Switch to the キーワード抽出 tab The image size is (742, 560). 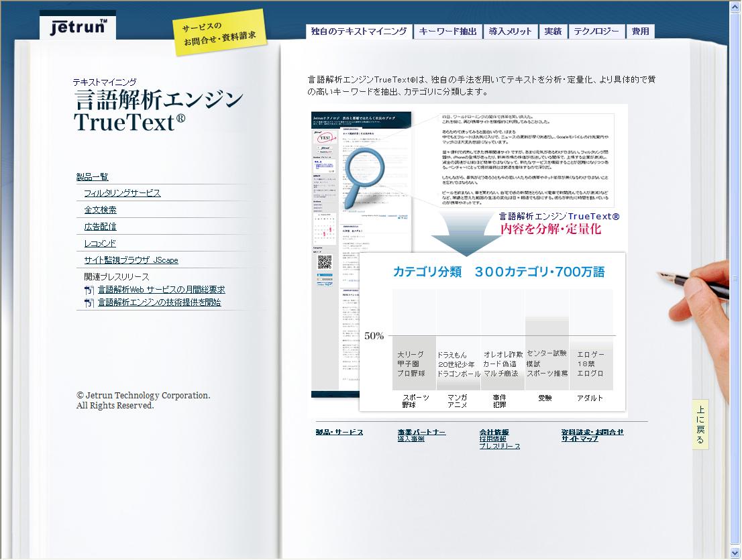[447, 32]
